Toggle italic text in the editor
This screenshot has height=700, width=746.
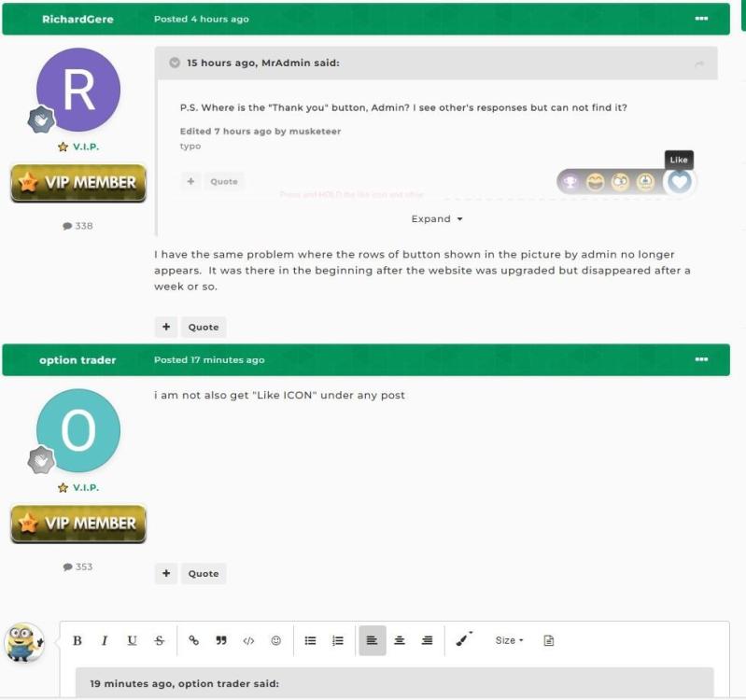(x=105, y=640)
